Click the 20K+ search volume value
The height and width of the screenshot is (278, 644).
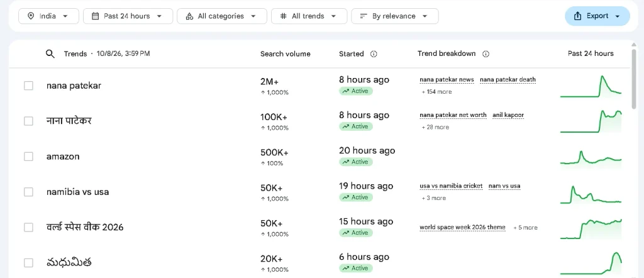tap(272, 259)
